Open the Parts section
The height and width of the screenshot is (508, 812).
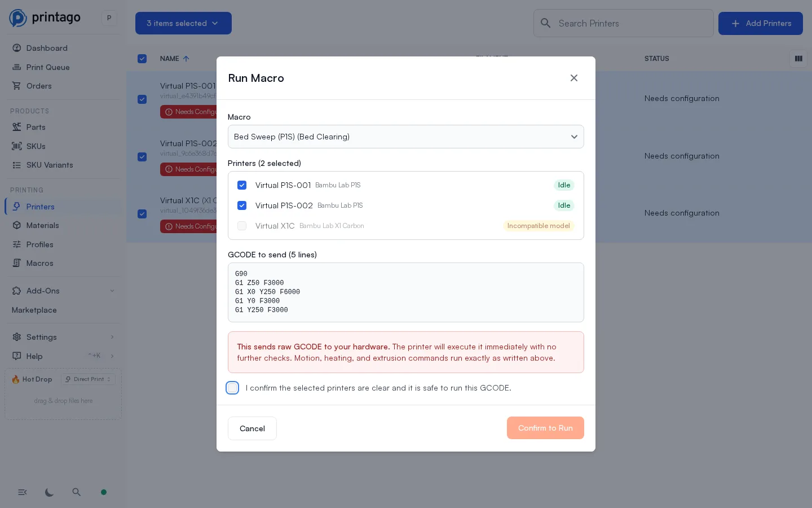(x=36, y=127)
